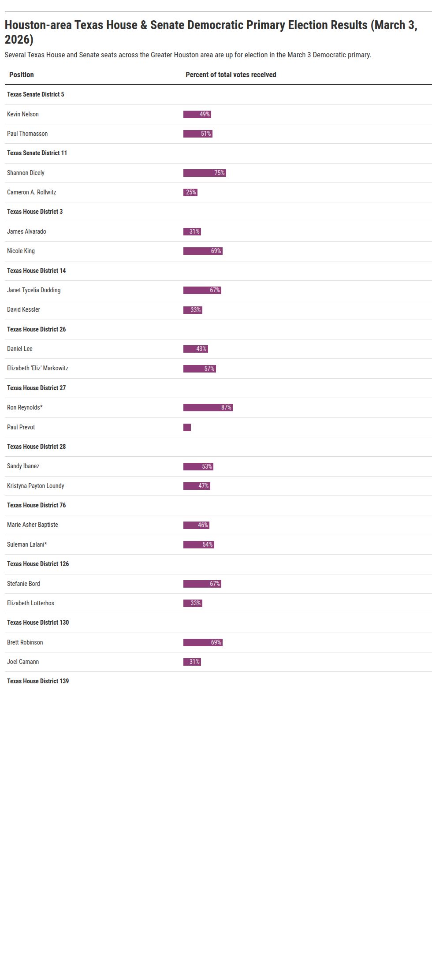
Task: Select Ron Reynolds' 87% vote bar
Action: pyautogui.click(x=208, y=407)
